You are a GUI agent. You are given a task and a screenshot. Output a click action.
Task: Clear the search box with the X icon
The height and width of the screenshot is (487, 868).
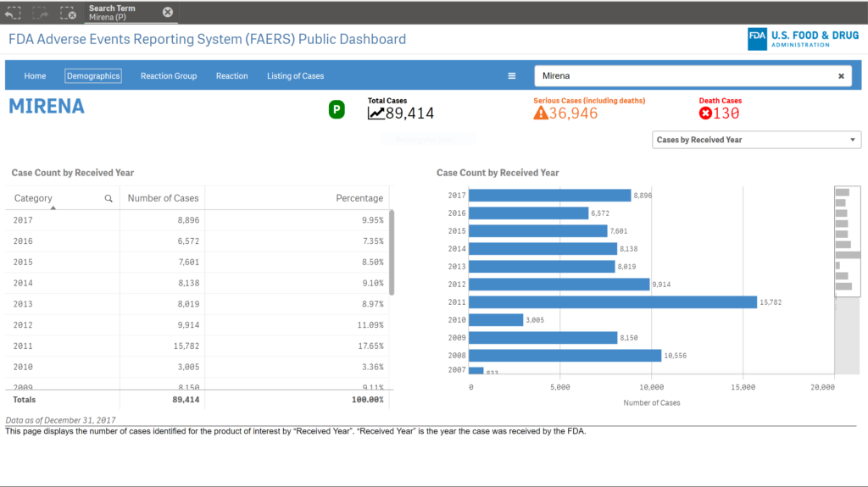(x=841, y=76)
